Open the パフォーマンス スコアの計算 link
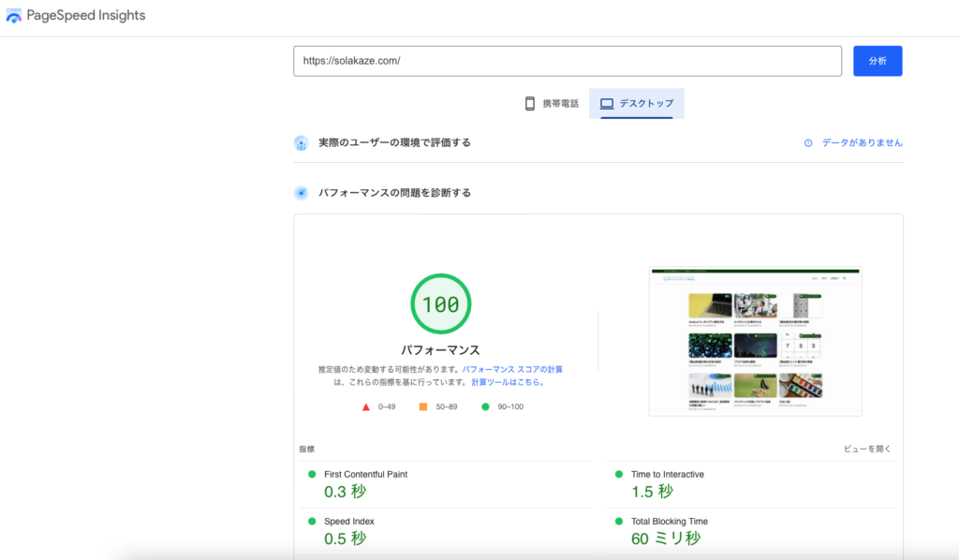This screenshot has width=959, height=560. pos(512,370)
